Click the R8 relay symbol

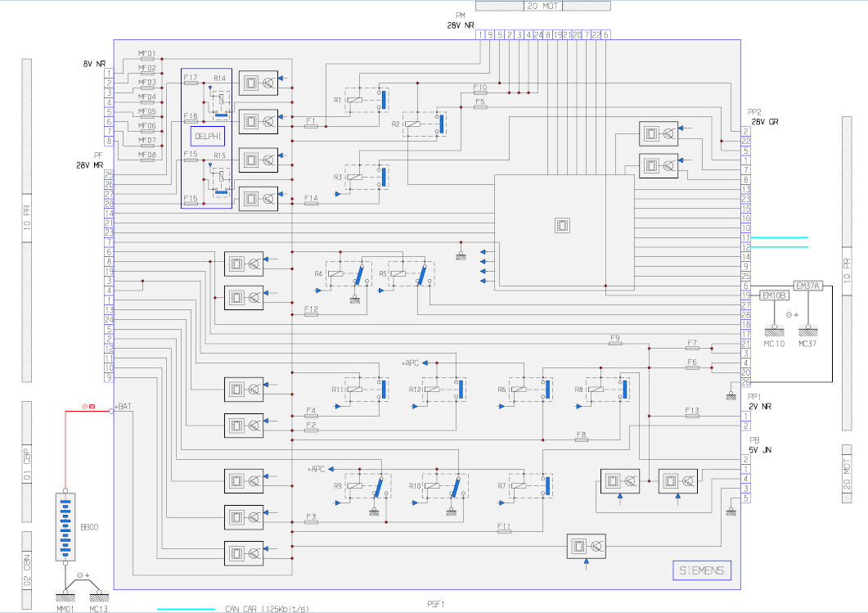[x=608, y=390]
